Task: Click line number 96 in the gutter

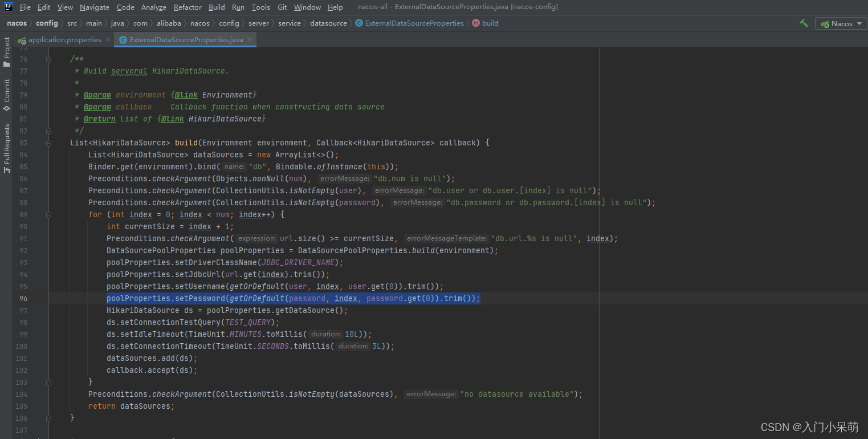Action: click(23, 298)
